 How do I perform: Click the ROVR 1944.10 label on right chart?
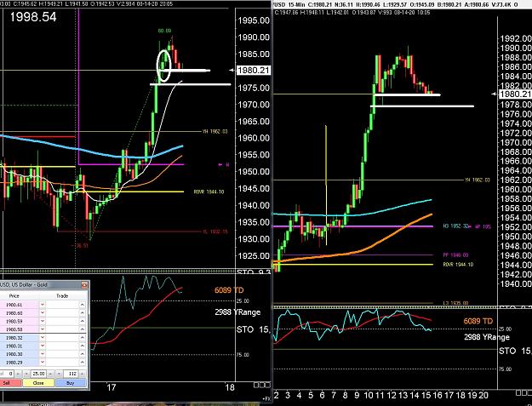[458, 265]
